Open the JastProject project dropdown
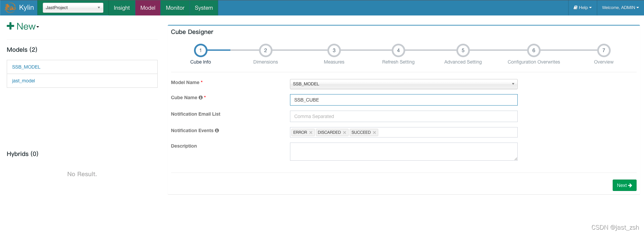This screenshot has height=234, width=644. pos(73,8)
